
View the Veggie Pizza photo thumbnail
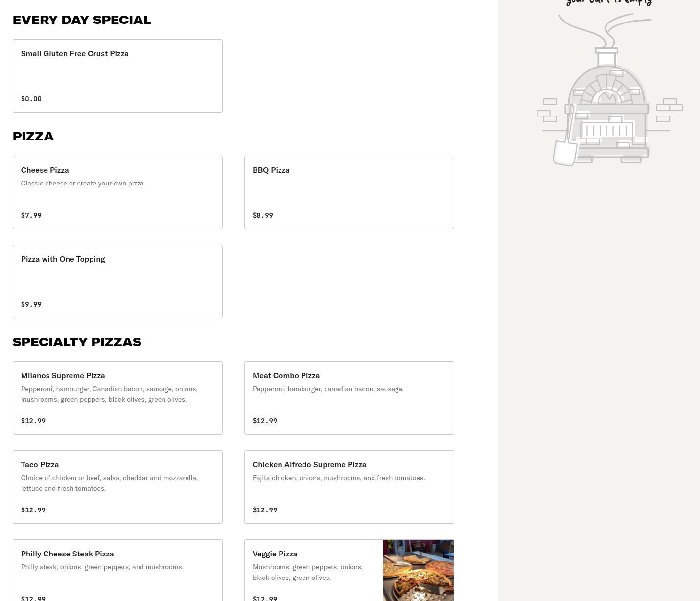pyautogui.click(x=419, y=570)
